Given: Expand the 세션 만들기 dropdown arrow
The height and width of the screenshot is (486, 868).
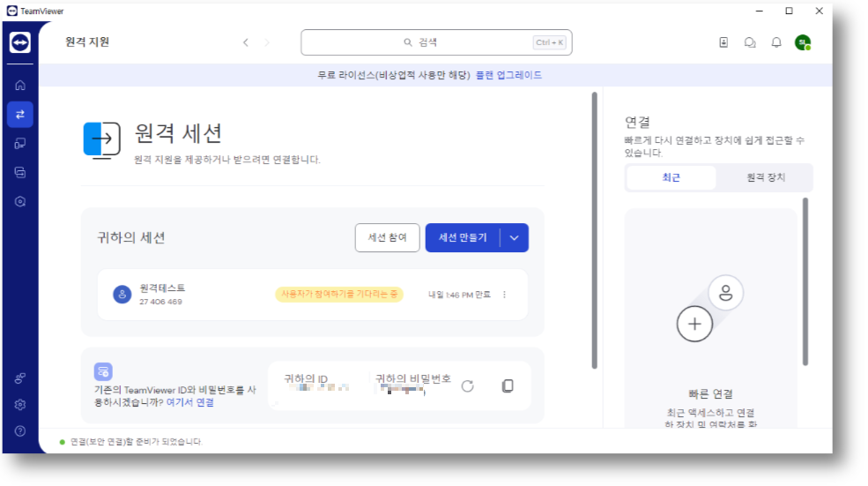Looking at the screenshot, I should click(x=515, y=238).
